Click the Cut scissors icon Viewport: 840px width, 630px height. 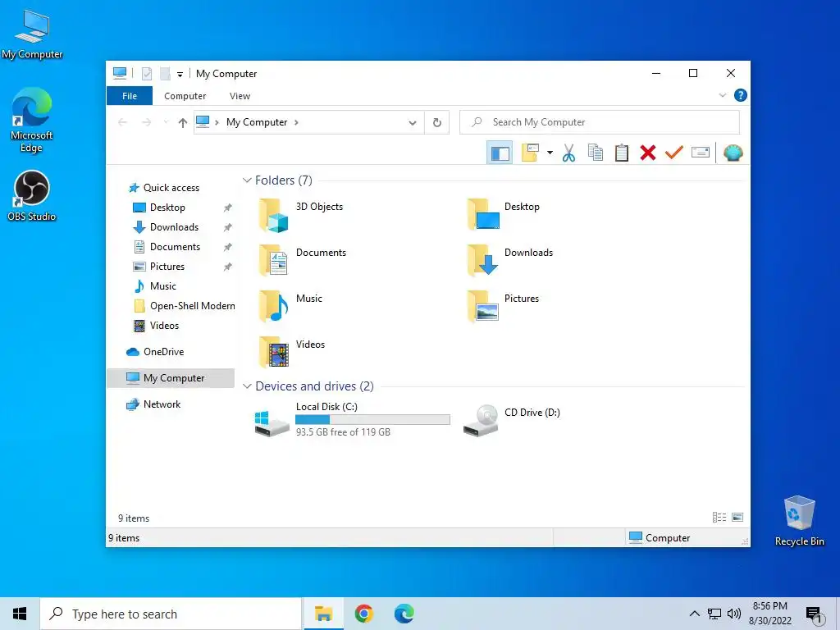pyautogui.click(x=569, y=153)
